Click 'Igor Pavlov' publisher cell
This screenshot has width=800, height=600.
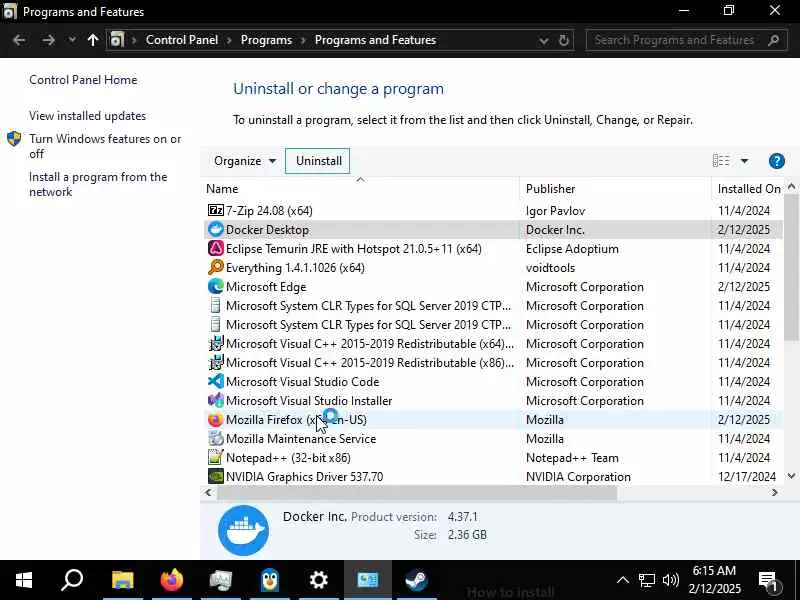pos(555,211)
